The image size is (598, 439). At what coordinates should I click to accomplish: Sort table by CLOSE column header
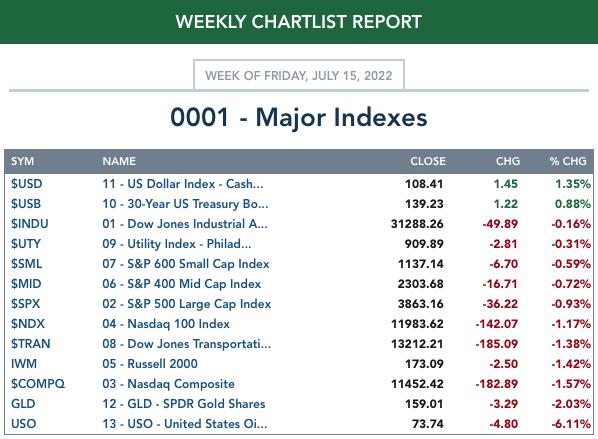pos(428,161)
